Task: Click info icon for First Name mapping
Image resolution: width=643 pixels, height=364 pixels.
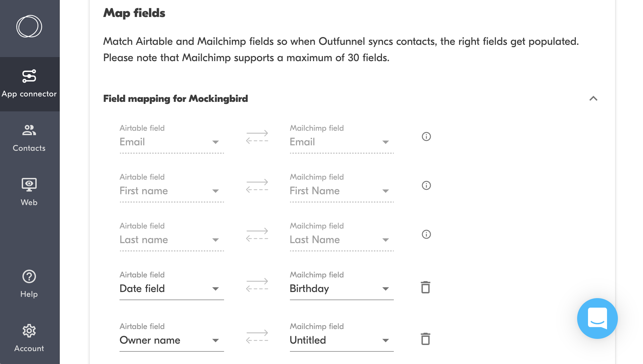Action: coord(426,185)
